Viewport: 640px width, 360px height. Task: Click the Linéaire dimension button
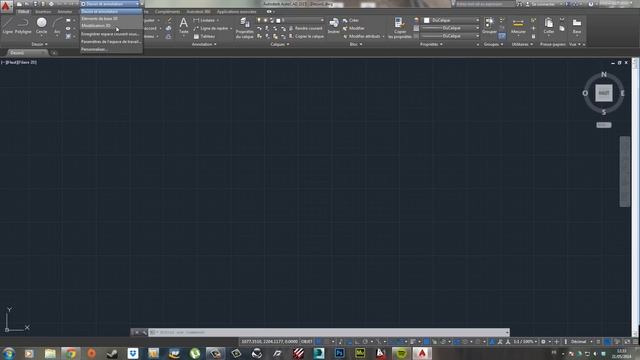click(205, 20)
